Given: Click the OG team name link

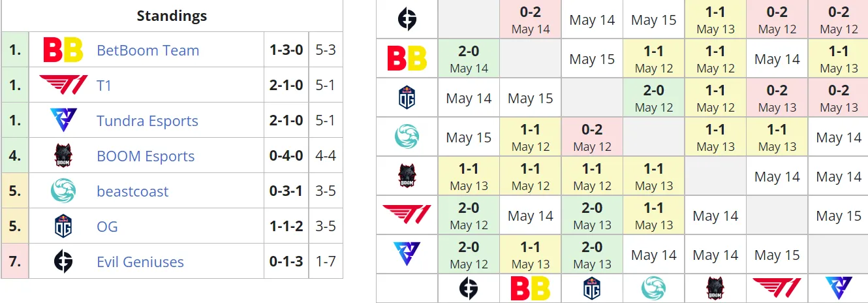Looking at the screenshot, I should pyautogui.click(x=107, y=227).
